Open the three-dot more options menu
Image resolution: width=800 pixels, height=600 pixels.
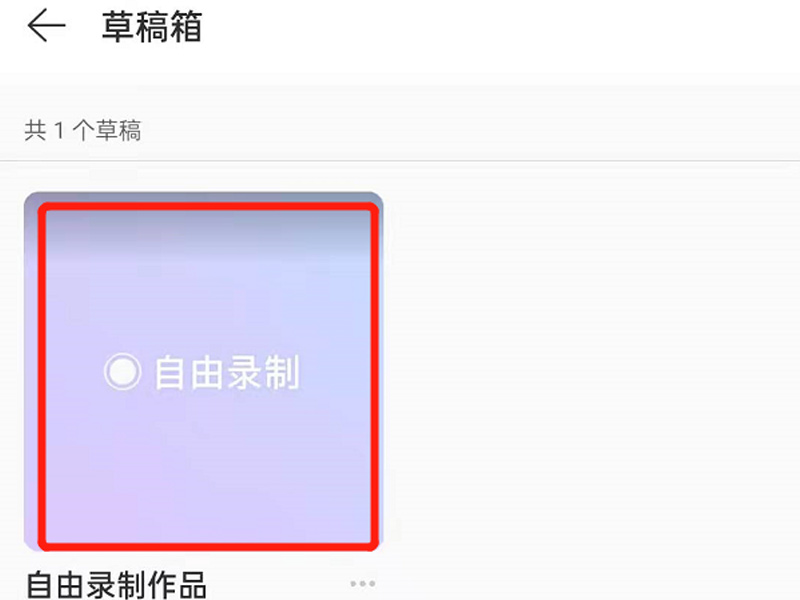[x=363, y=583]
